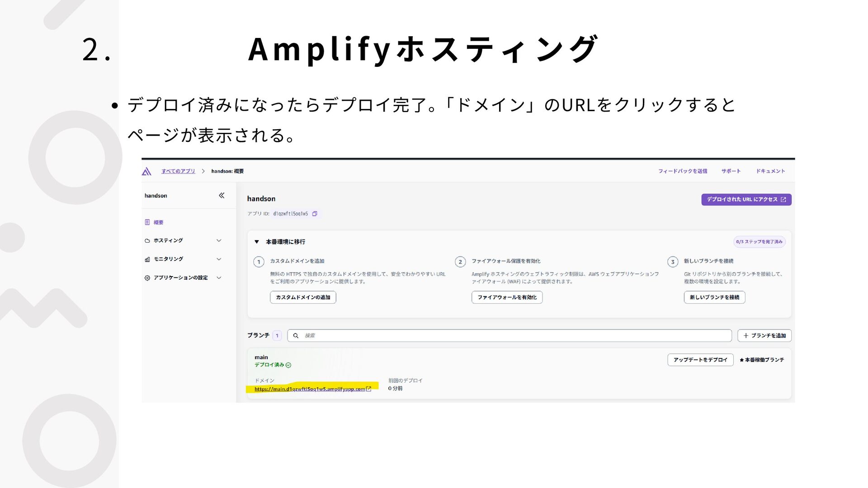Click the AWS Amplify logo icon
The height and width of the screenshot is (488, 868).
click(146, 171)
